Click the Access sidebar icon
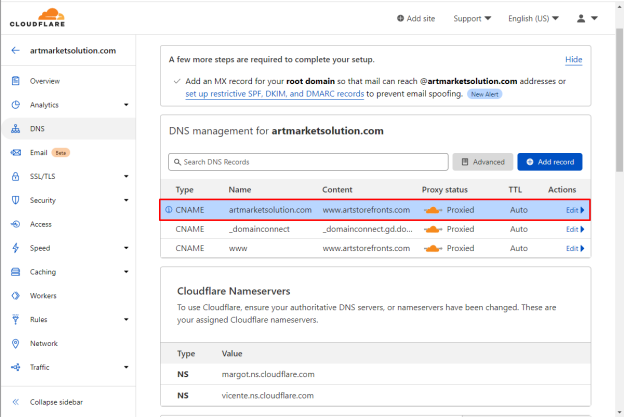The height and width of the screenshot is (417, 624). 16,224
